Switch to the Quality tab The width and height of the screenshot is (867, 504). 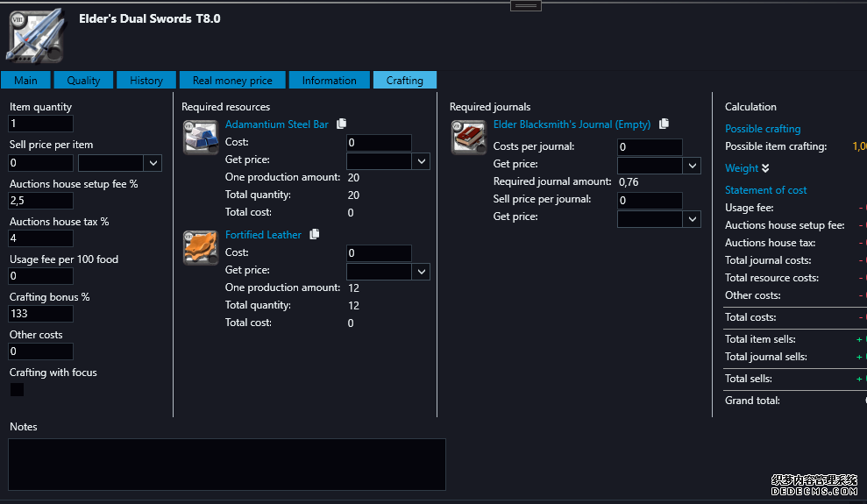pyautogui.click(x=83, y=81)
